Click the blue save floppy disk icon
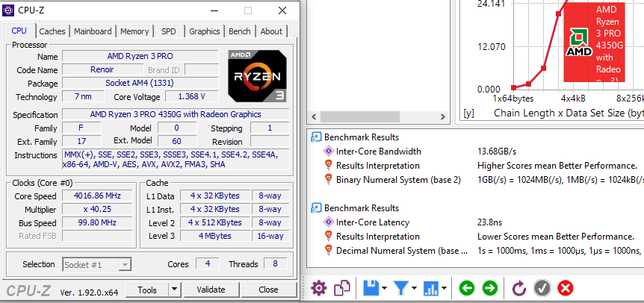 coord(370,287)
